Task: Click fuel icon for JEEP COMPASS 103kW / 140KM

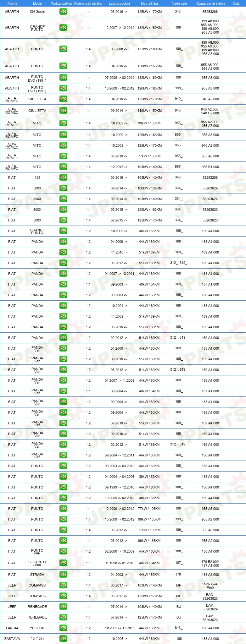Action: pos(63,585)
